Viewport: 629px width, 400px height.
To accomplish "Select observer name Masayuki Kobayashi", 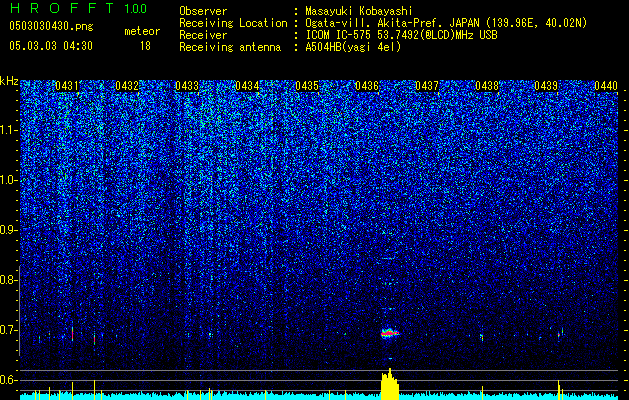I will (359, 11).
